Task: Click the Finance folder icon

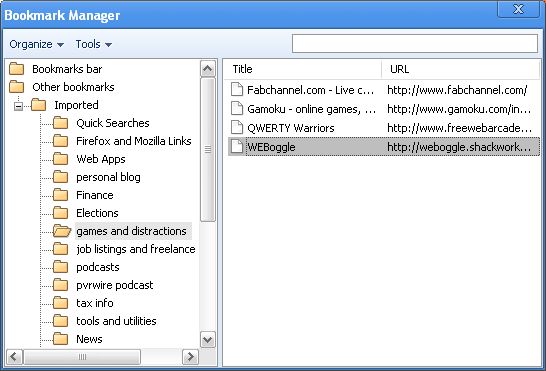Action: coord(61,195)
